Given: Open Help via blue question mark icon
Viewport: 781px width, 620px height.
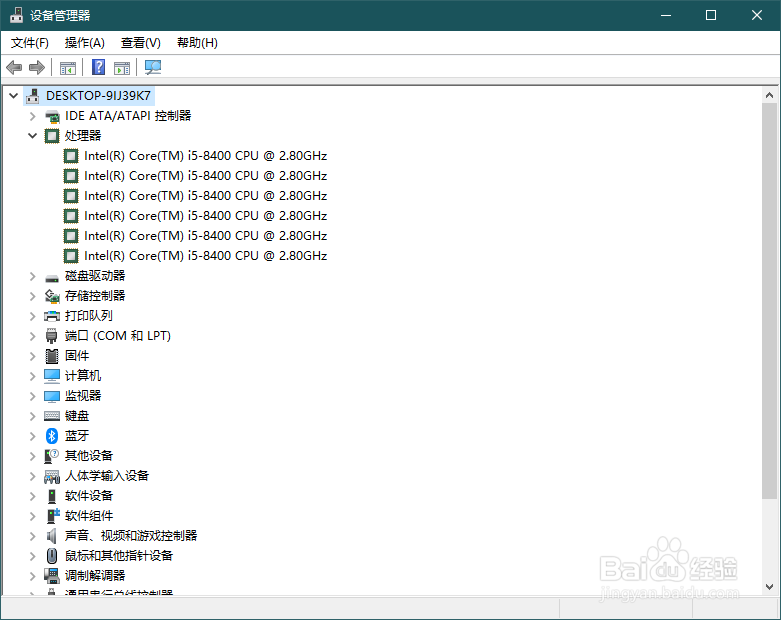Looking at the screenshot, I should coord(99,67).
